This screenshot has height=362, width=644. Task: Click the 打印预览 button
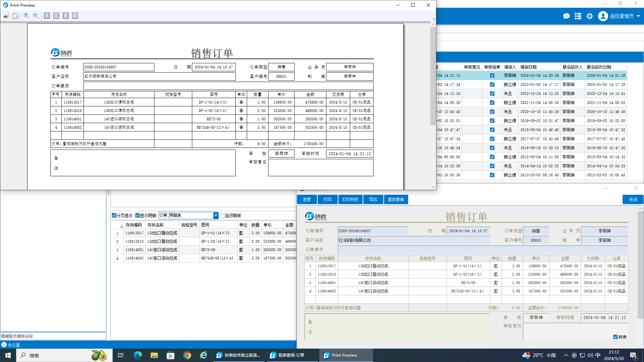click(350, 199)
